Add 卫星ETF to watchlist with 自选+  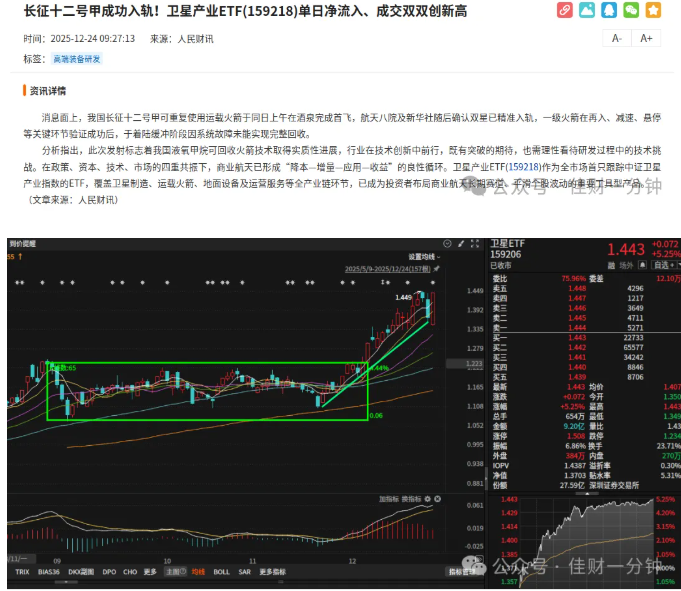coord(664,265)
